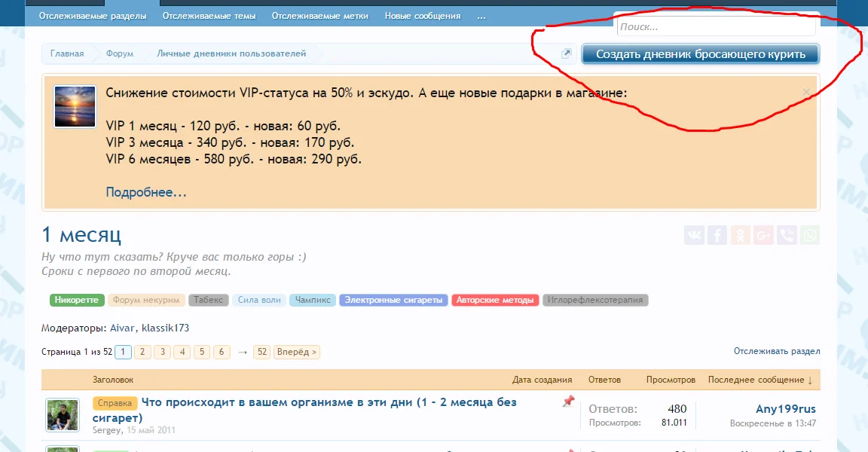Click thread date 15 май 2011
Image resolution: width=868 pixels, height=452 pixels.
(151, 430)
